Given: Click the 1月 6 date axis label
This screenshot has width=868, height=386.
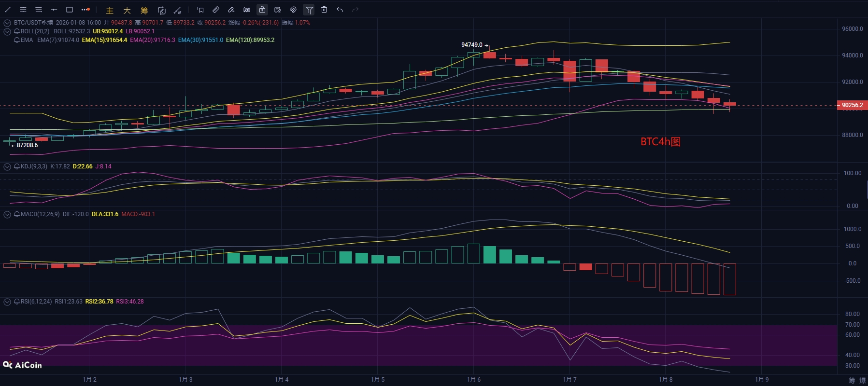Looking at the screenshot, I should 473,380.
